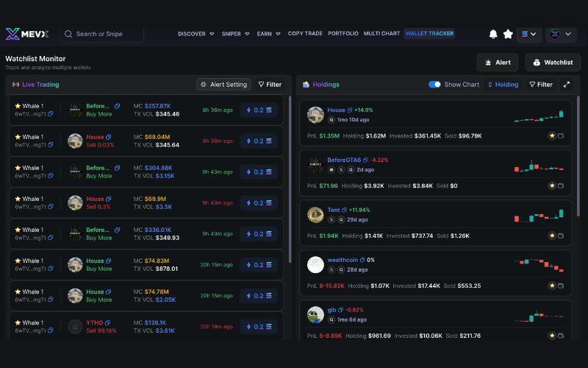Copy the Tent token address in Holdings

click(344, 210)
